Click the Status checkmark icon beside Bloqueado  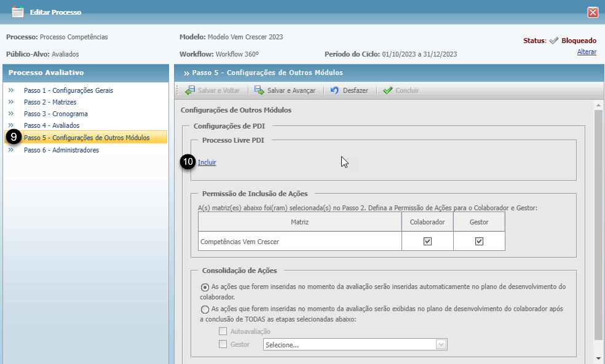[x=554, y=41]
